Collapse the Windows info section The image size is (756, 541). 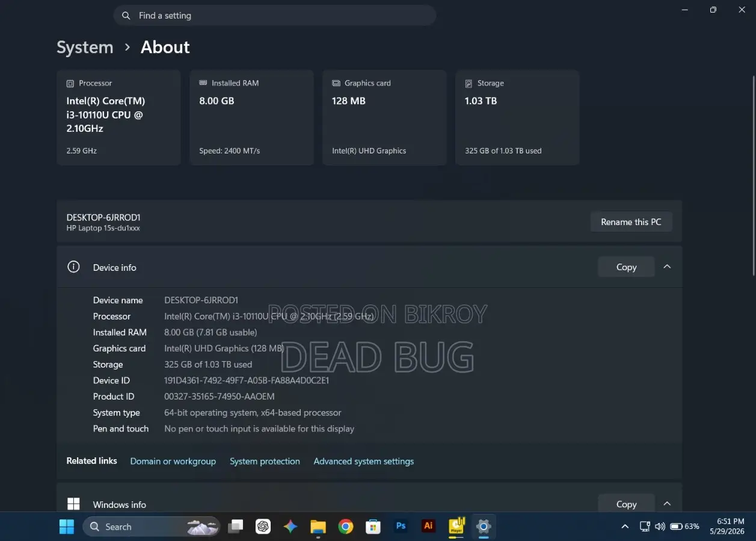pos(667,503)
